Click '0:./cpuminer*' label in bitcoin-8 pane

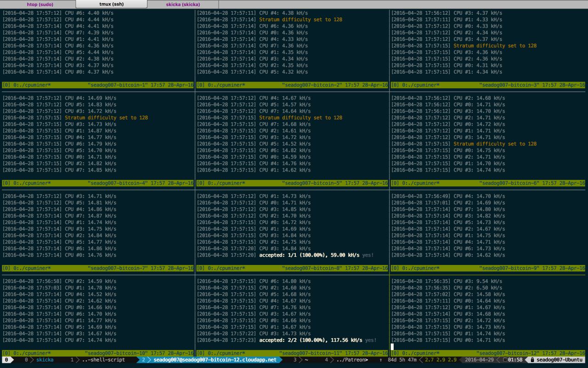(x=226, y=268)
